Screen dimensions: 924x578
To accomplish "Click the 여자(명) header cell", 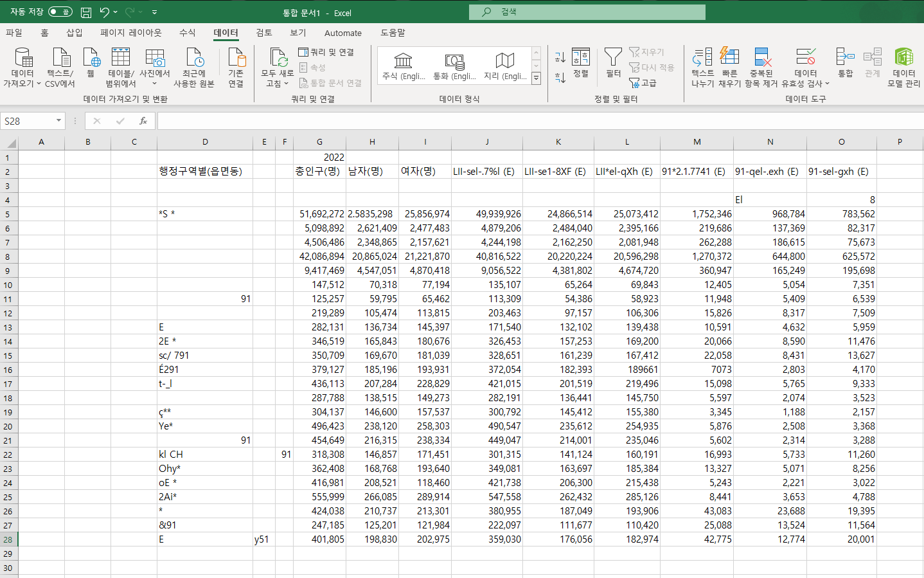I will click(425, 171).
